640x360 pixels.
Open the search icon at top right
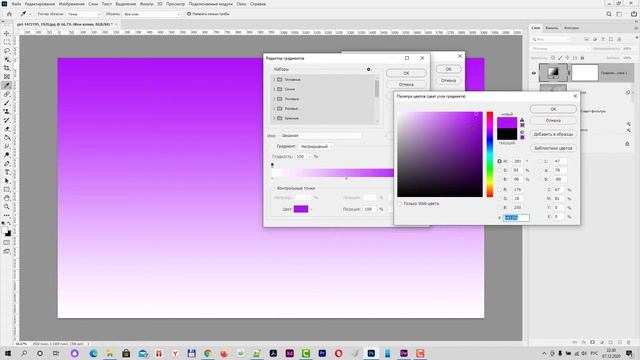point(609,14)
